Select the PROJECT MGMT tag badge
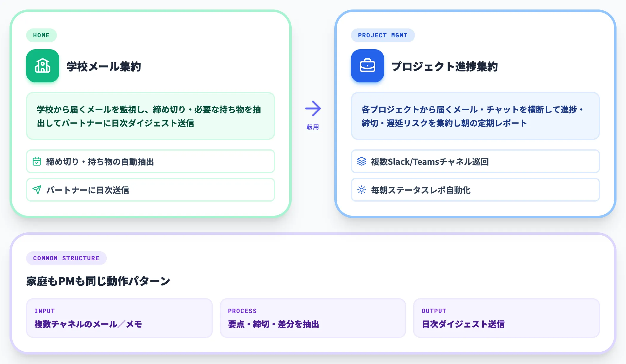This screenshot has width=626, height=364. click(383, 35)
